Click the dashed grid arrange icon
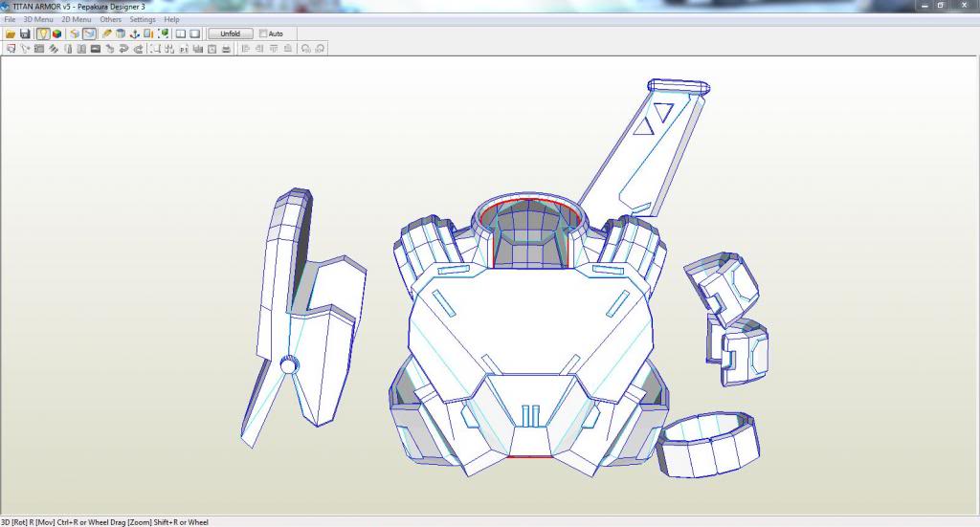This screenshot has height=527, width=980. click(x=169, y=49)
